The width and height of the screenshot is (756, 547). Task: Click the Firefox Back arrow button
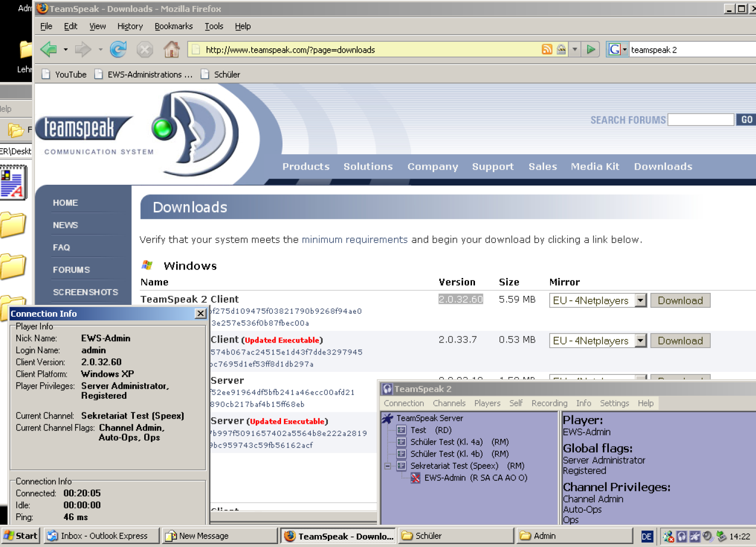pos(48,49)
